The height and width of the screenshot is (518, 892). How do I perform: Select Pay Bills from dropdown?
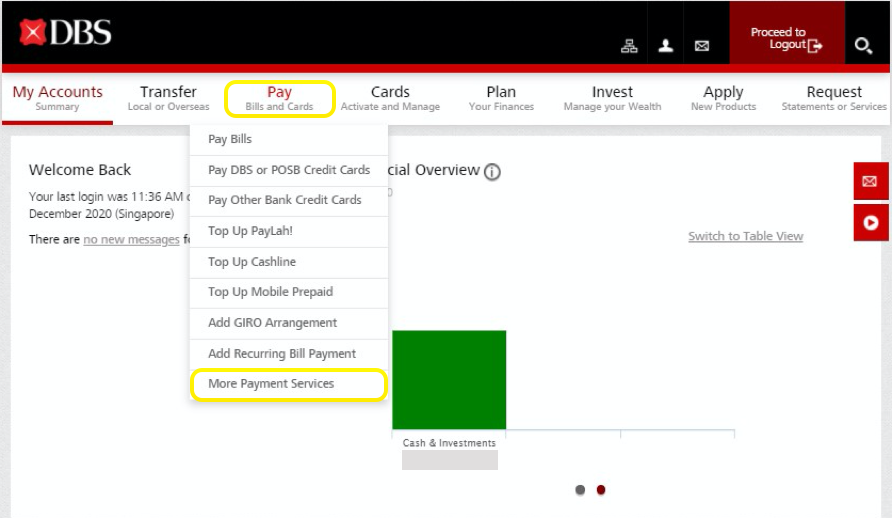pos(289,139)
